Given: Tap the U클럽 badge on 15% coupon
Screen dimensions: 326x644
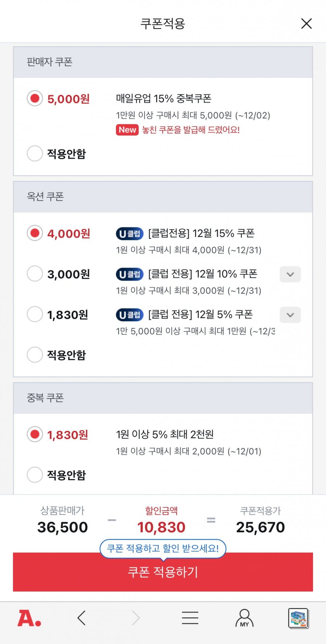Looking at the screenshot, I should 130,234.
